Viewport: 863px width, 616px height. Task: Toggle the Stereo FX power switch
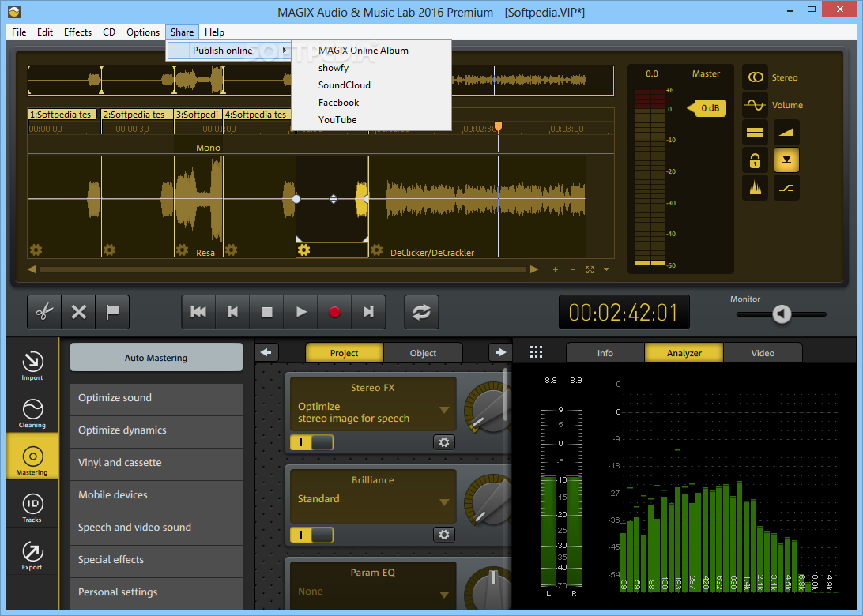[x=311, y=442]
